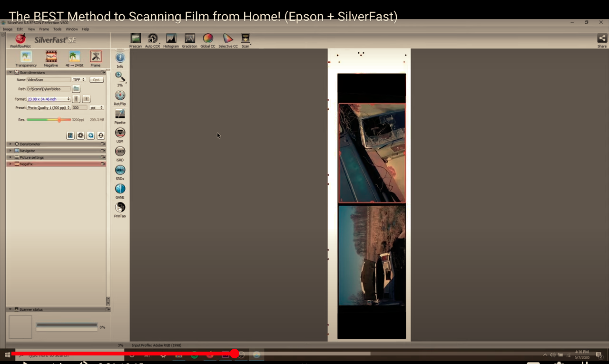Open the ppi units dropdown

click(x=97, y=108)
